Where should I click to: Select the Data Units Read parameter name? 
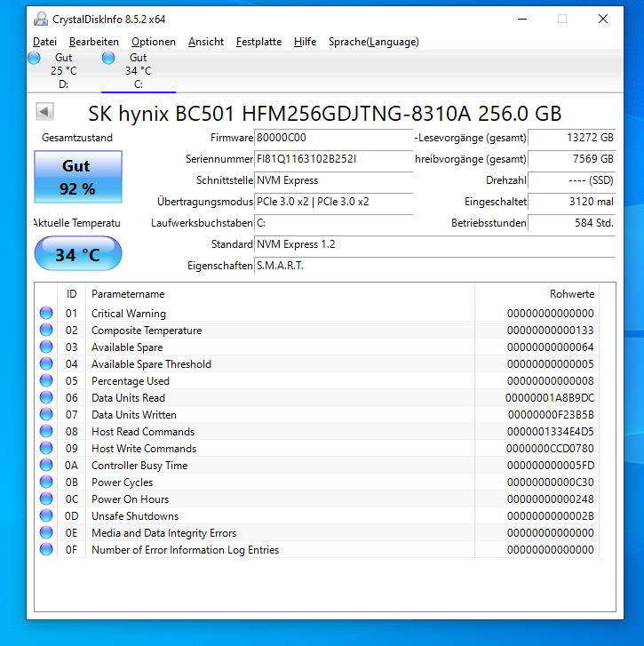click(x=128, y=398)
